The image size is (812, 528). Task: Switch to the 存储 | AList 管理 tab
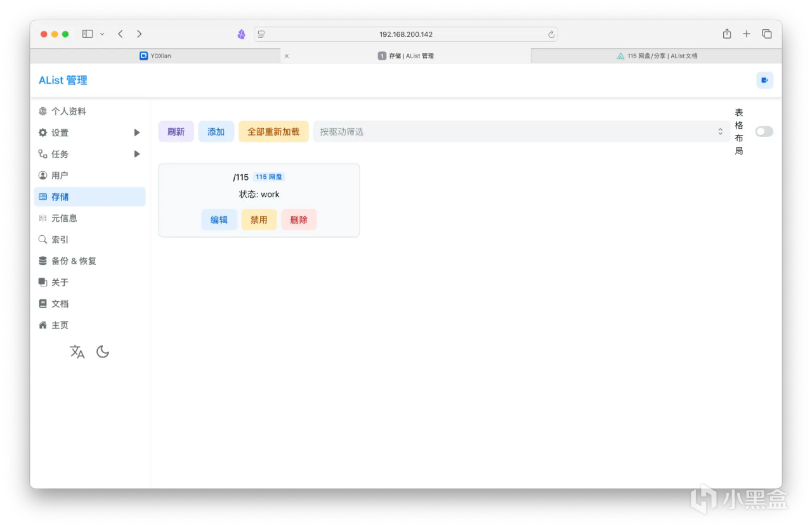point(406,56)
